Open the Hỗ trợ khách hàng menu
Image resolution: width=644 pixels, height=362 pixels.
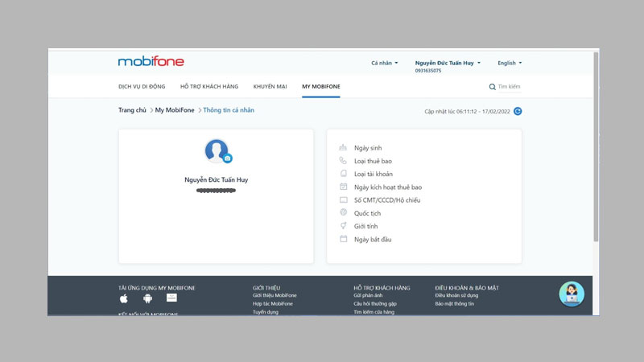pyautogui.click(x=208, y=86)
